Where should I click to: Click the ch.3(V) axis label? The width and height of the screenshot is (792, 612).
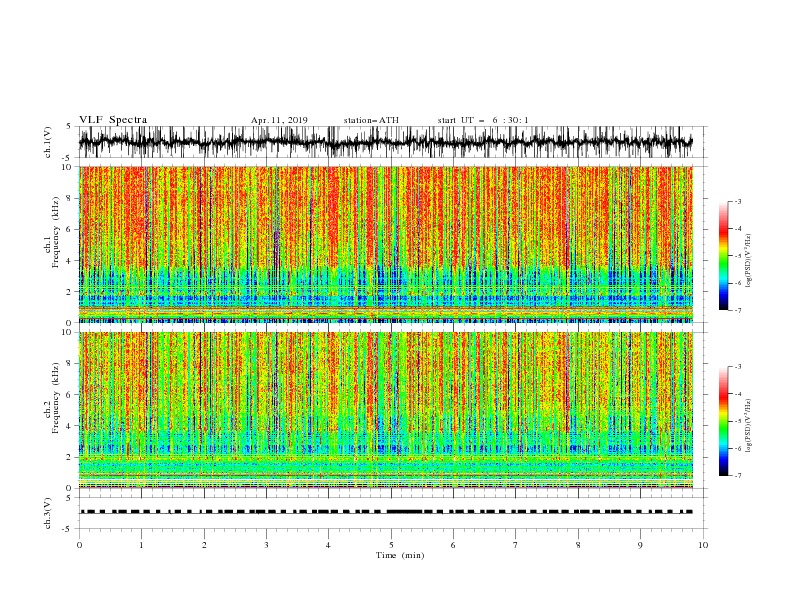pos(48,513)
